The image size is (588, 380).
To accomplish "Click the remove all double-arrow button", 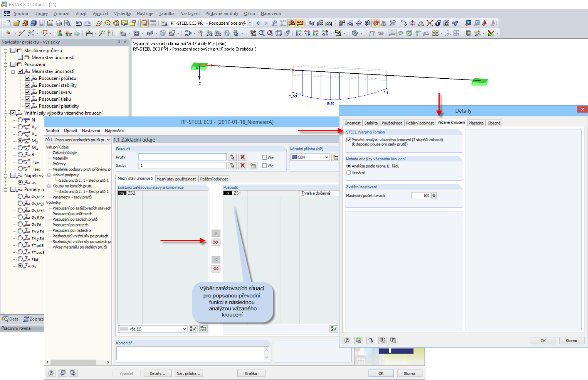I will click(216, 269).
